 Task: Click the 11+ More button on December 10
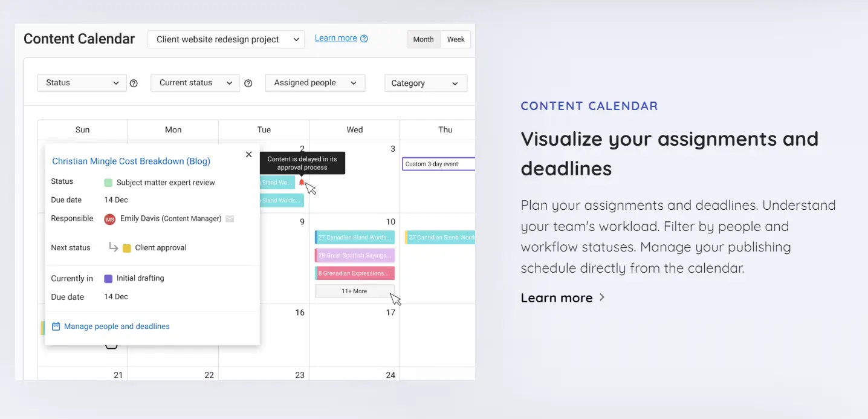point(354,291)
